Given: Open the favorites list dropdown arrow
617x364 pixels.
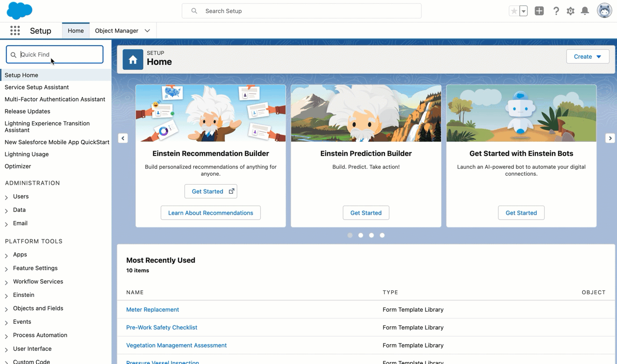Looking at the screenshot, I should point(523,11).
